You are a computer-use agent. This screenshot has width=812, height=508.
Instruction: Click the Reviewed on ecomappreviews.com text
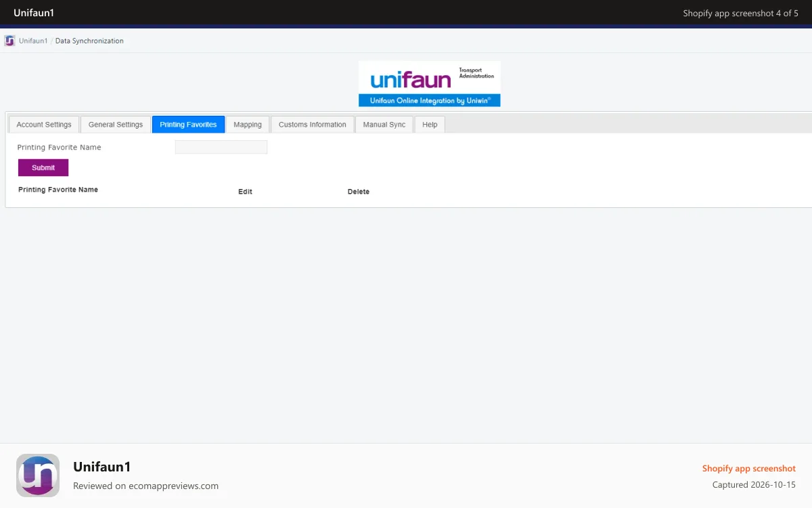(145, 486)
